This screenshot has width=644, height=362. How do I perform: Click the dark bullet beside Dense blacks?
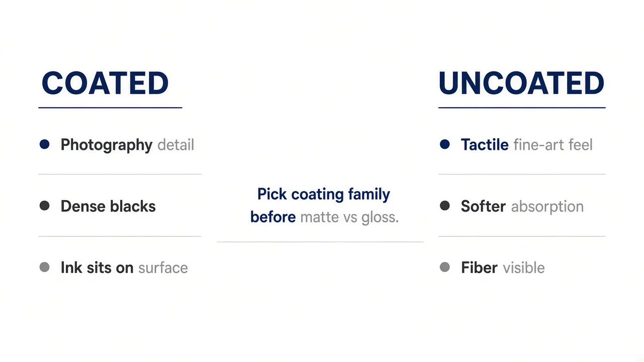click(x=44, y=206)
